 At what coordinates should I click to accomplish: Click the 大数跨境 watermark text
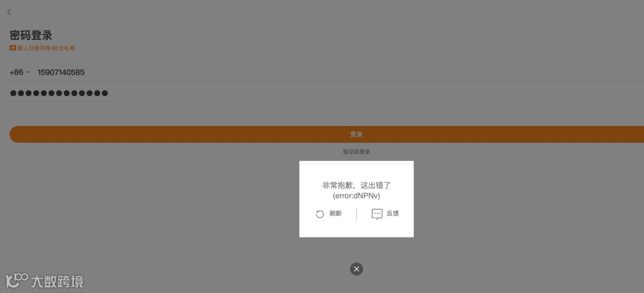click(57, 282)
